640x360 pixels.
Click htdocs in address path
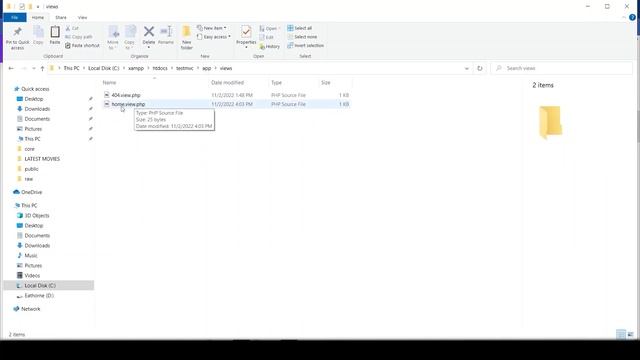click(x=160, y=69)
